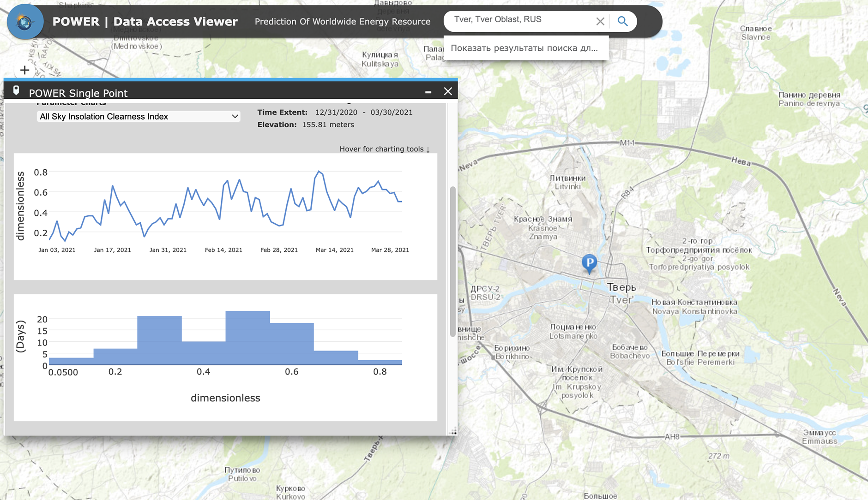Click the Лоцманенко Lotsmanenko map label
Viewport: 868px width, 500px height.
tap(573, 331)
